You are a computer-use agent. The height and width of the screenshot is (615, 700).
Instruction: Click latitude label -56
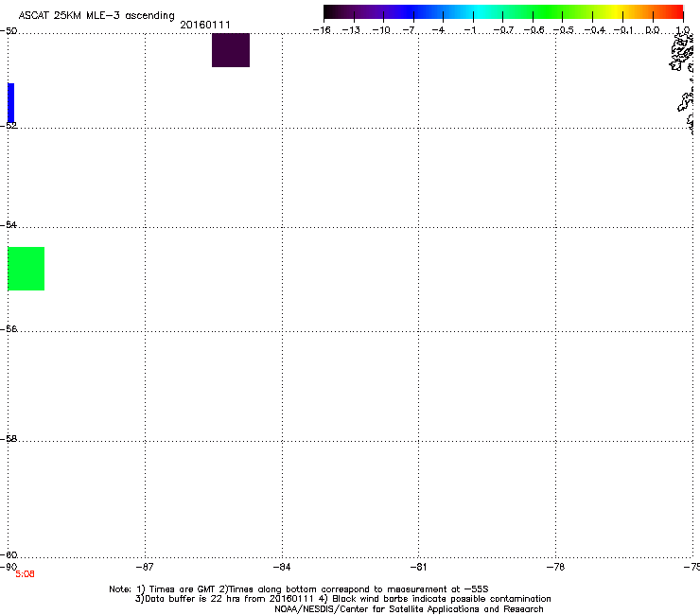pyautogui.click(x=9, y=328)
